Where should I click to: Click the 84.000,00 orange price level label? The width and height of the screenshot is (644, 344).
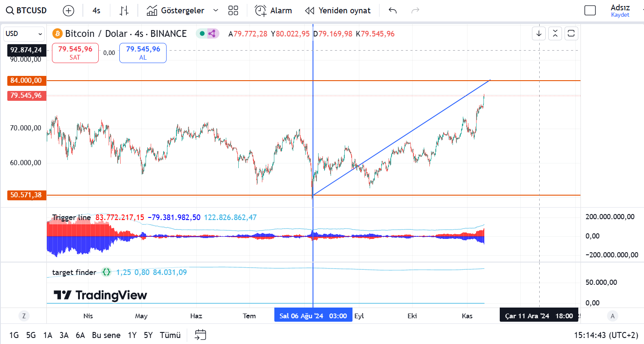coord(27,80)
